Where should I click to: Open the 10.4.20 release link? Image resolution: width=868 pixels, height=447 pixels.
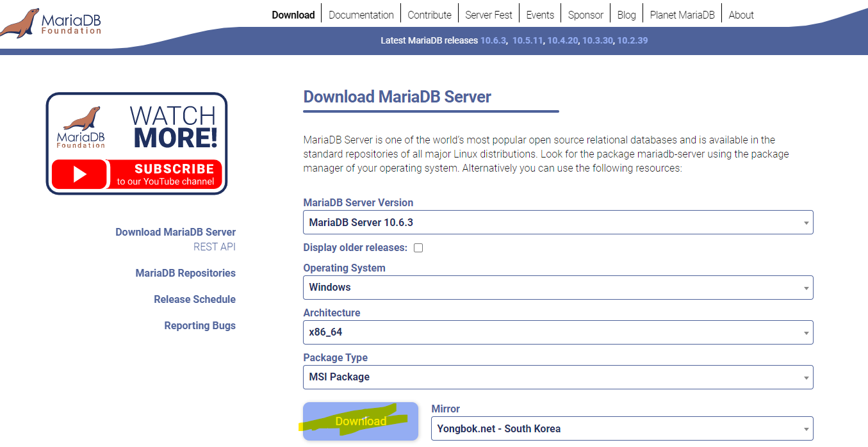pos(562,40)
